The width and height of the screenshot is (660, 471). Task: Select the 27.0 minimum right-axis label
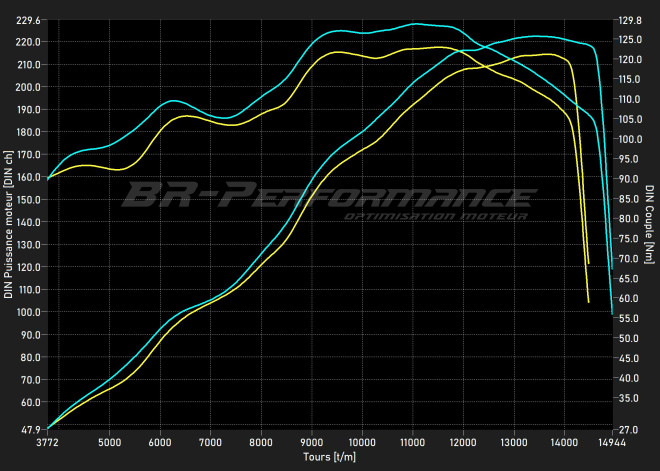point(629,429)
